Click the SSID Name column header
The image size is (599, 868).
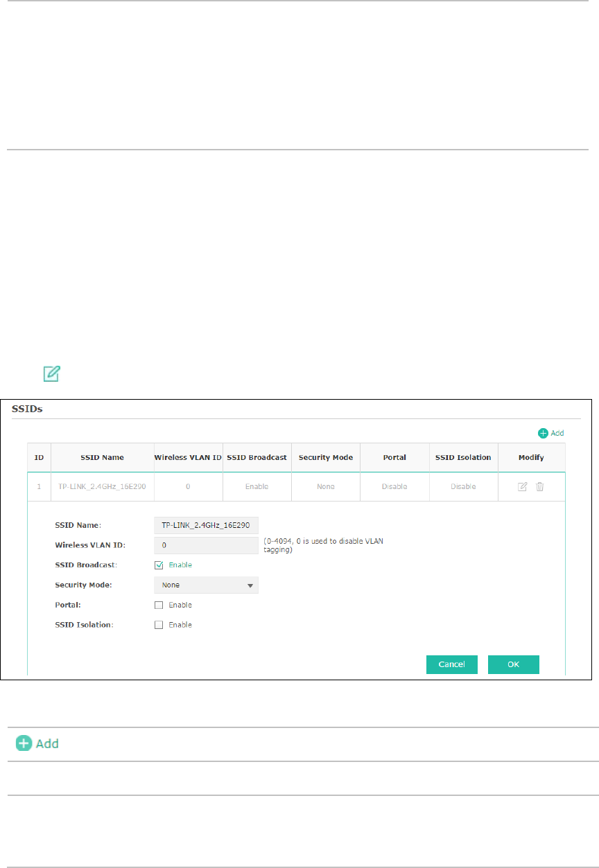coord(102,457)
